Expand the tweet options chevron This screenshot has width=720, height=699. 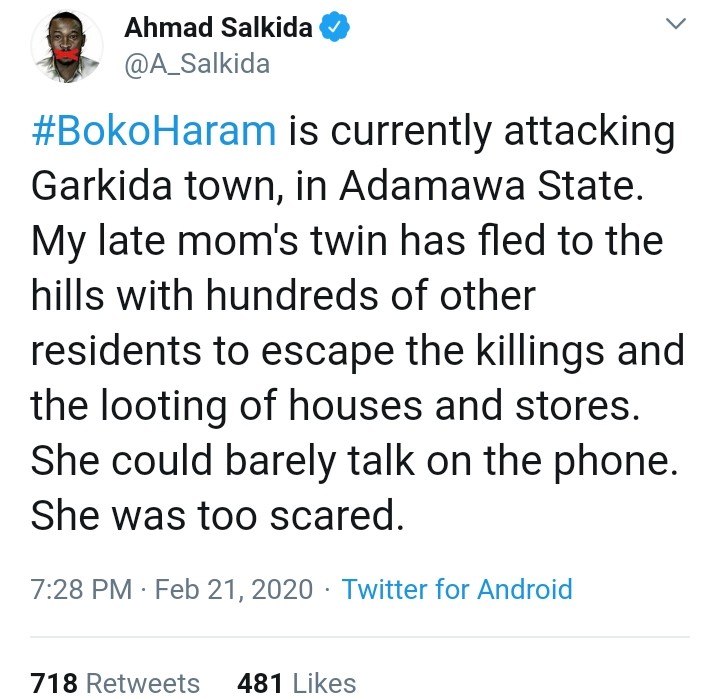677,24
